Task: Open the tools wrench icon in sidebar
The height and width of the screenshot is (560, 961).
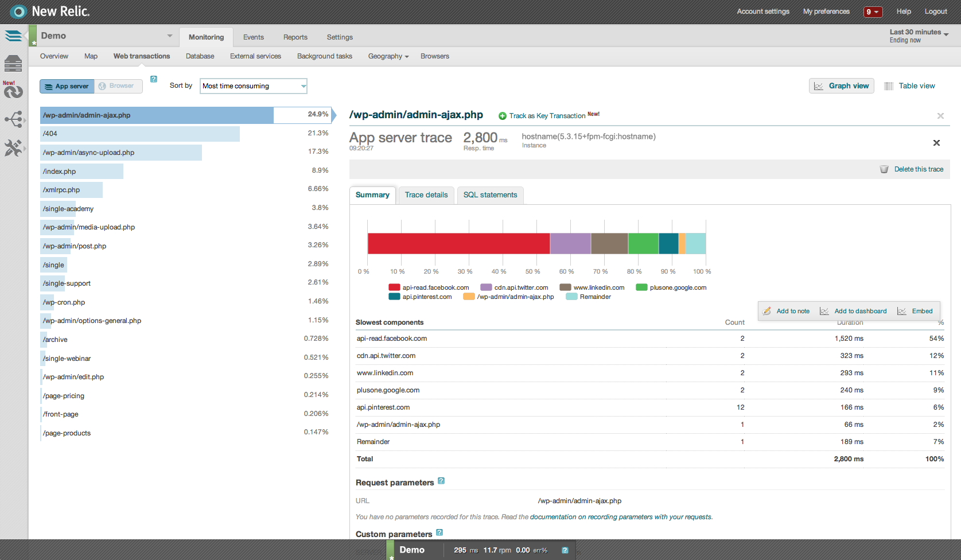Action: 14,148
